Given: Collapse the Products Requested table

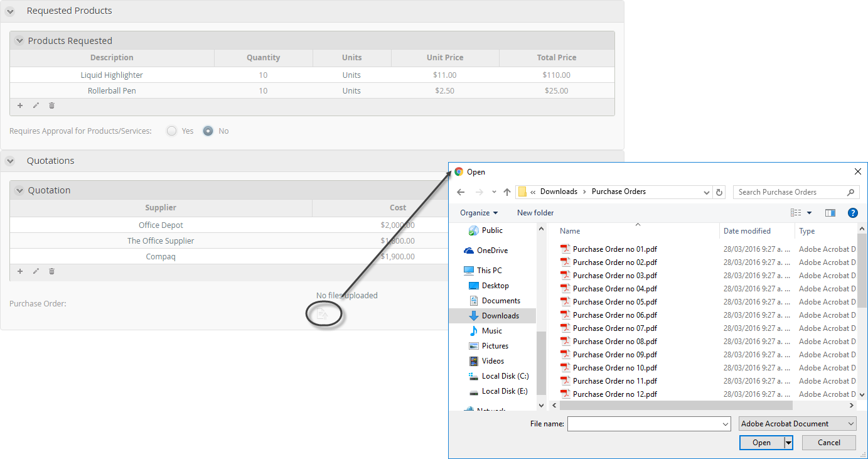Looking at the screenshot, I should pyautogui.click(x=19, y=41).
